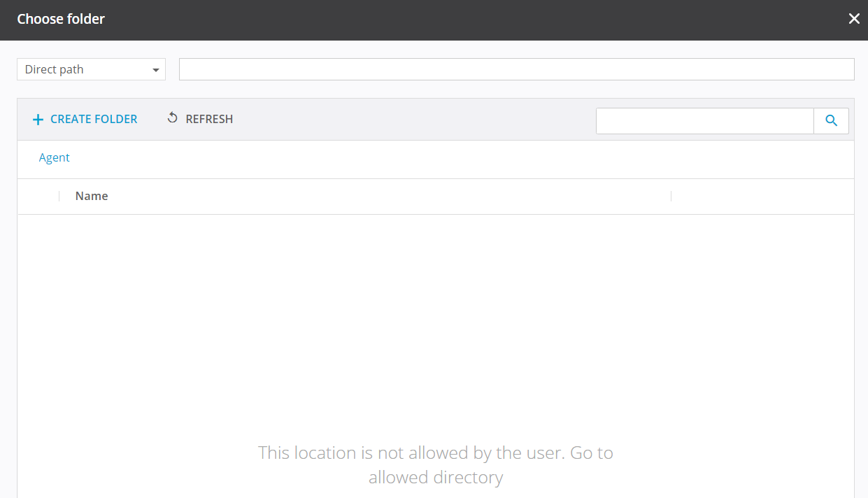Click the CREATE FOLDER text button
This screenshot has height=498, width=868.
[x=94, y=120]
